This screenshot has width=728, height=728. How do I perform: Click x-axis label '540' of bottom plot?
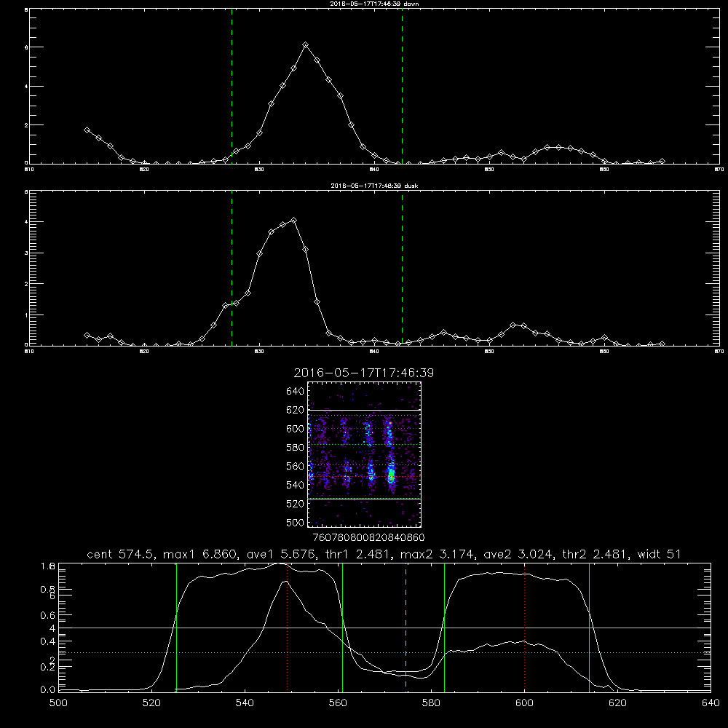click(x=245, y=703)
